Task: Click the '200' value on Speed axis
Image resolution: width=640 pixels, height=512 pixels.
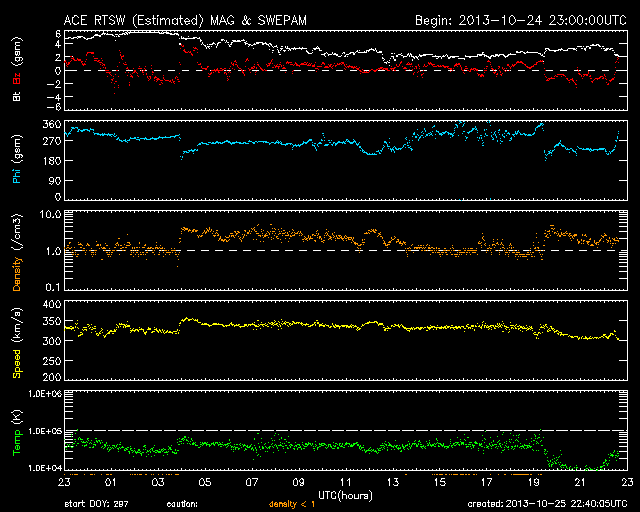Action: click(52, 377)
